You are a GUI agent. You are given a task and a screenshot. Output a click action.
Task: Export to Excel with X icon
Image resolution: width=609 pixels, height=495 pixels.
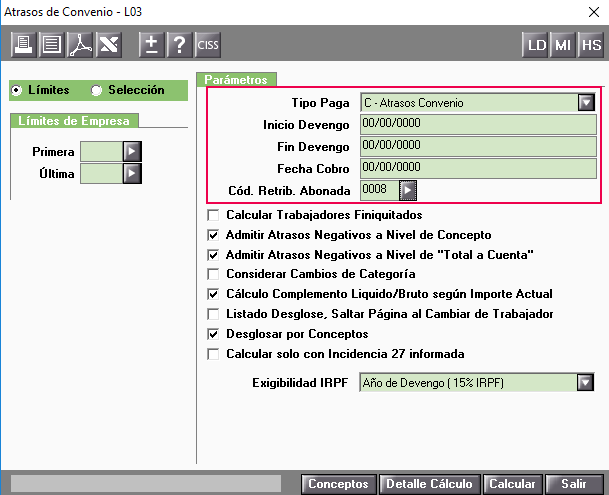pos(109,45)
